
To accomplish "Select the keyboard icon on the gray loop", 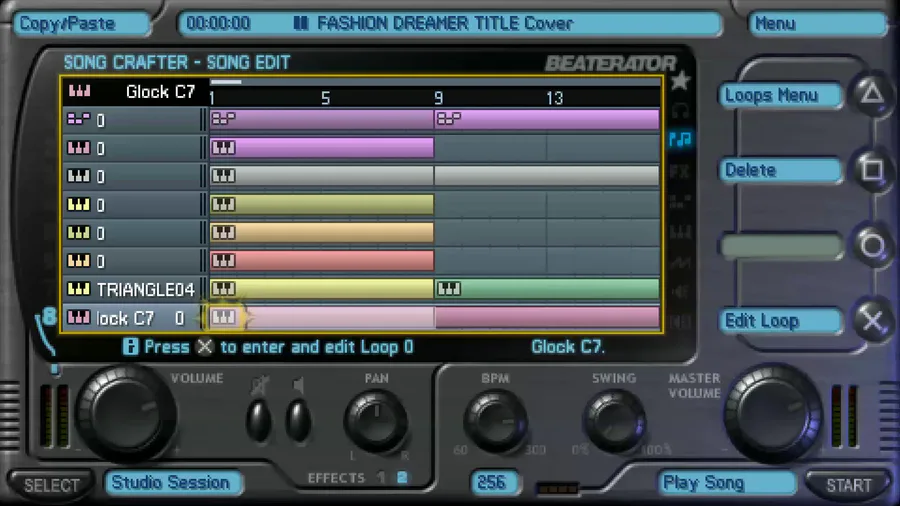I will pos(223,176).
